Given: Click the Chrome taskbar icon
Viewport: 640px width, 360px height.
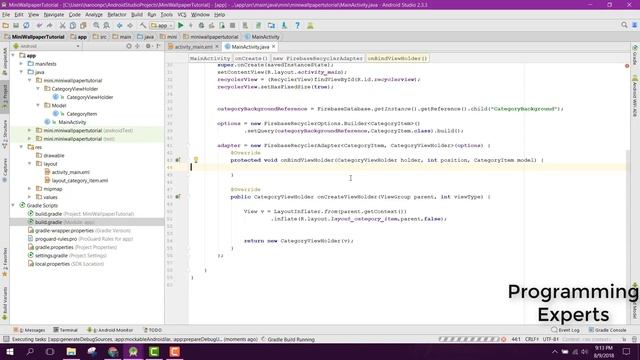Looking at the screenshot, I should [113, 351].
